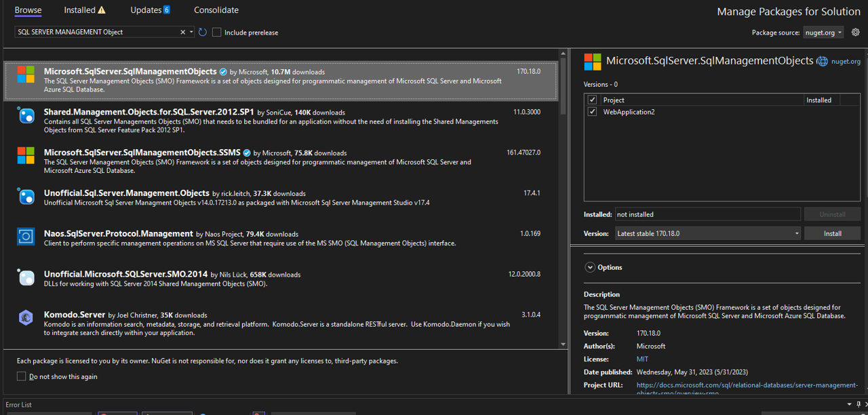
Task: Click globe icon beside nuget.org link
Action: 823,61
